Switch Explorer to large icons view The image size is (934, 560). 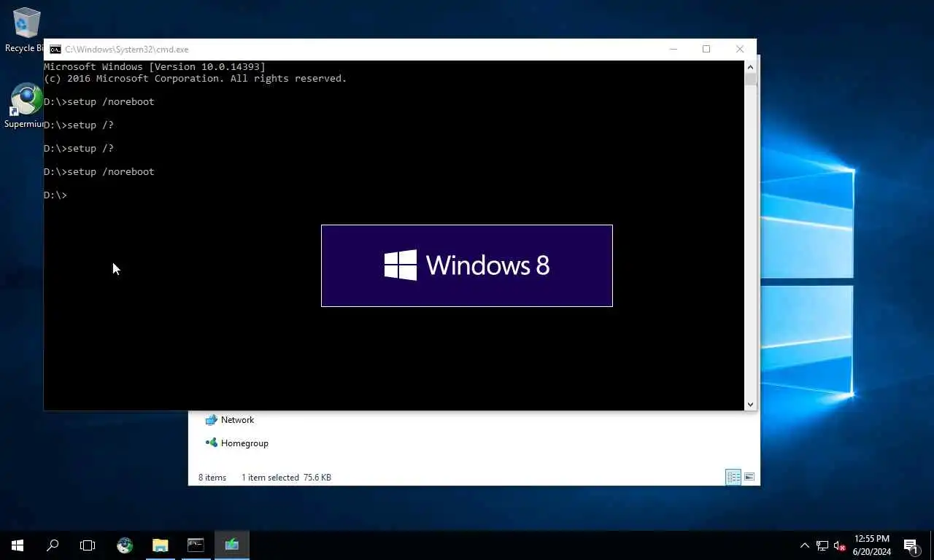point(749,478)
